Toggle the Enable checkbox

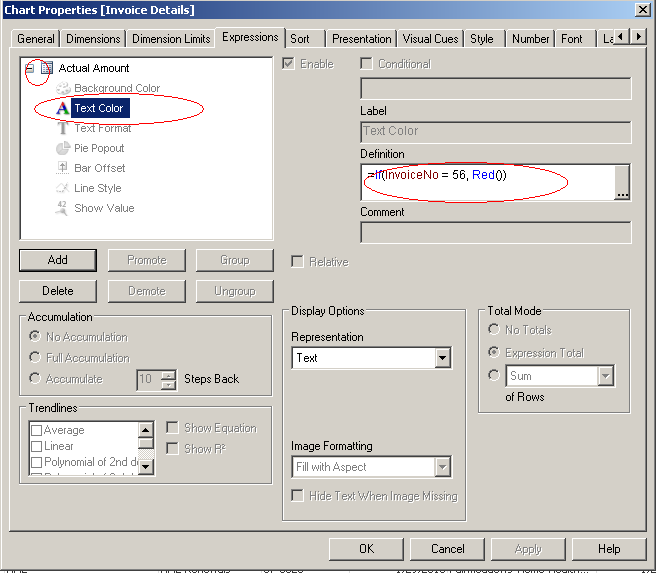click(288, 64)
